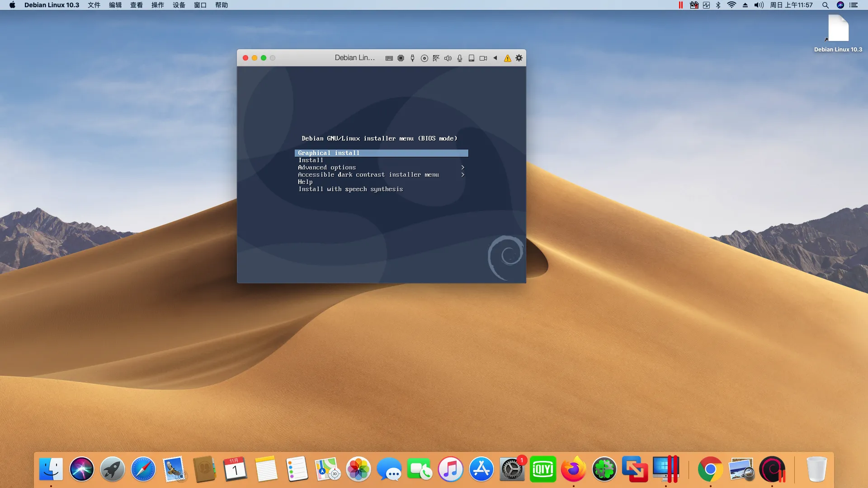Open the CPU chip icon in VM toolbar

pyautogui.click(x=401, y=58)
